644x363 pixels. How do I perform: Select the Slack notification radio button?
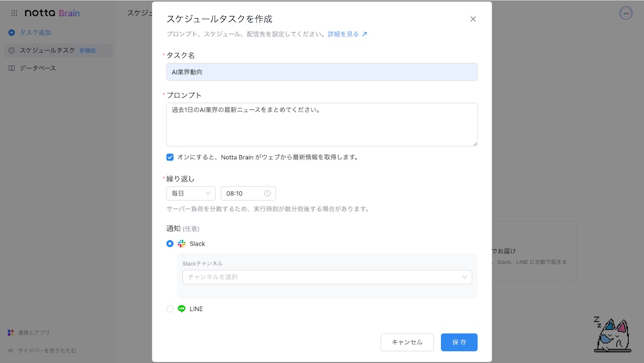point(170,243)
